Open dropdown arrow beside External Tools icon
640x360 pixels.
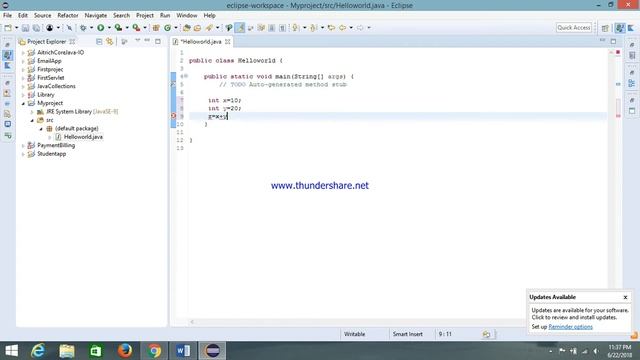tap(145, 28)
